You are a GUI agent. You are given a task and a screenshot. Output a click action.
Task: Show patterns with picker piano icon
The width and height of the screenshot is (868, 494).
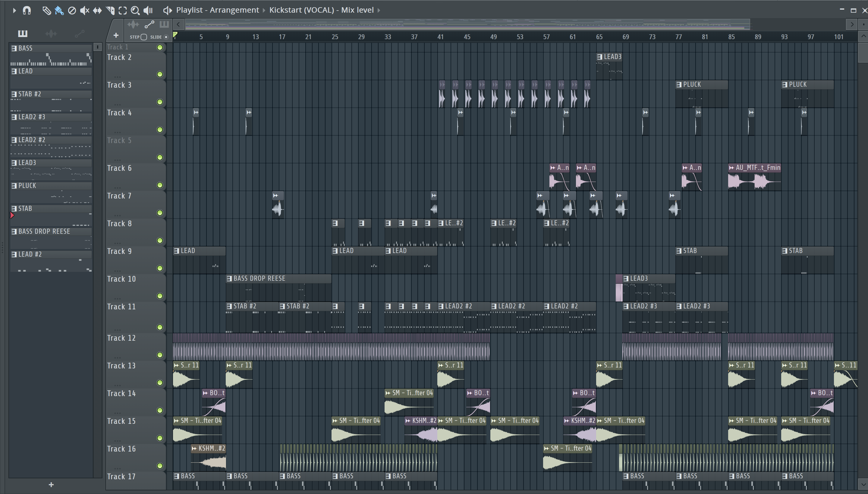click(23, 33)
